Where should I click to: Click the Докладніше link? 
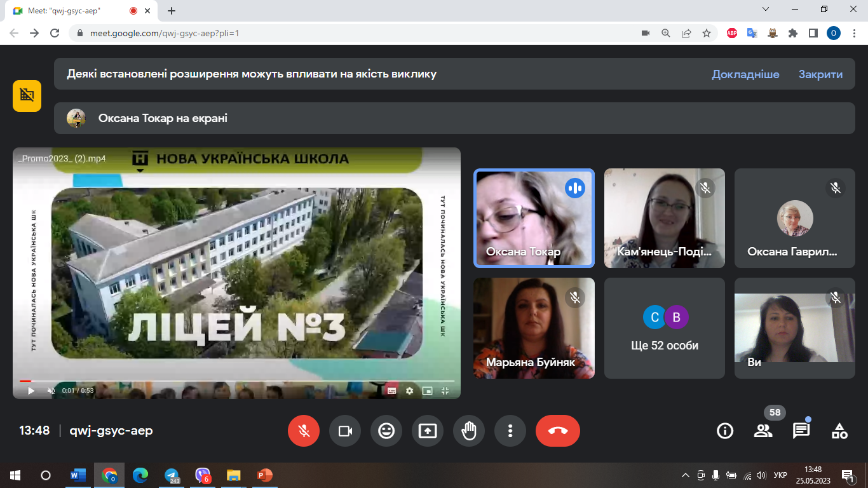tap(745, 74)
